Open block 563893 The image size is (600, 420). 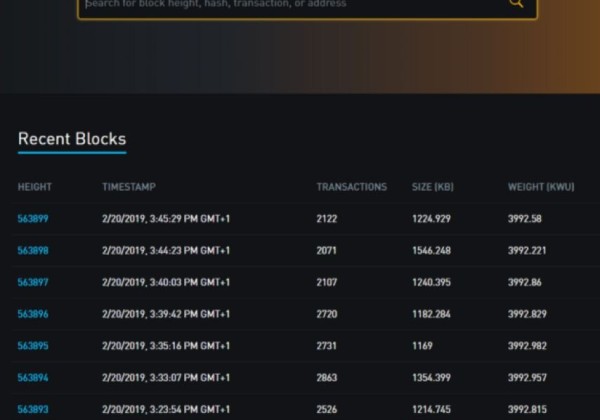[x=33, y=409]
